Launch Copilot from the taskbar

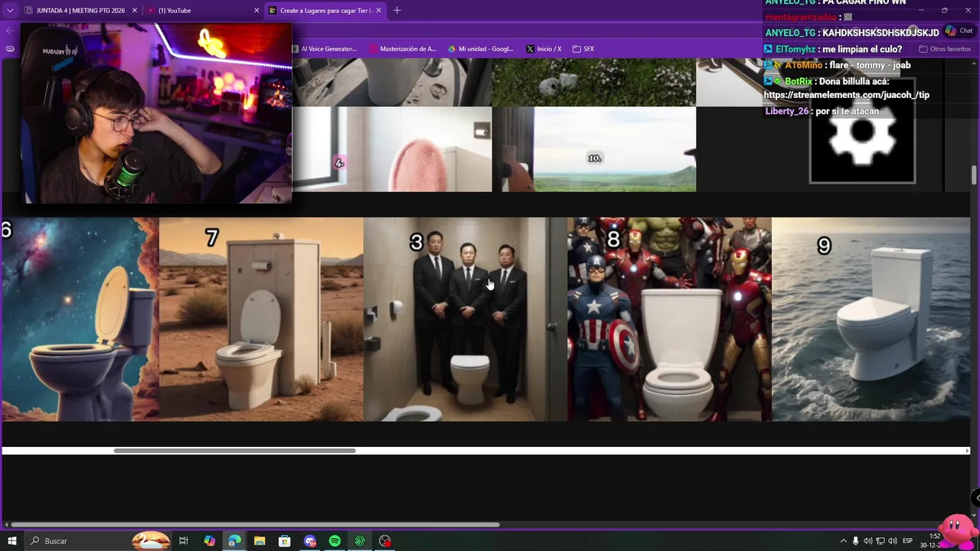pyautogui.click(x=209, y=541)
